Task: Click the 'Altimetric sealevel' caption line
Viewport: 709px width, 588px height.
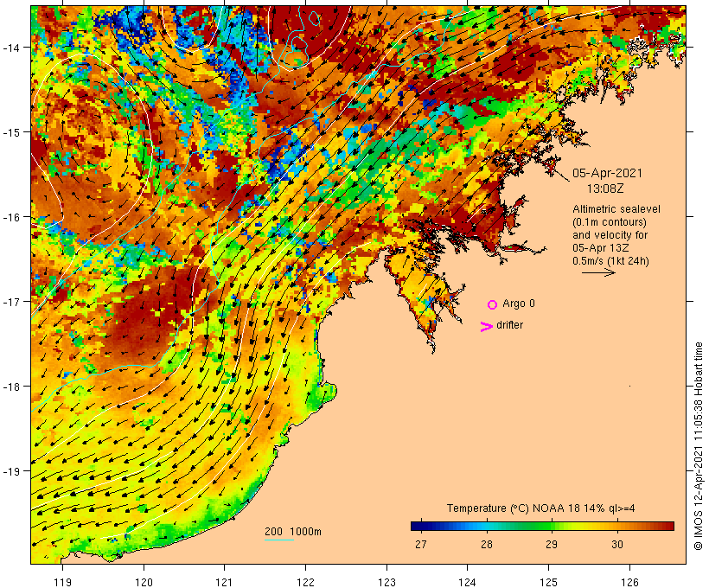Action: pyautogui.click(x=616, y=209)
